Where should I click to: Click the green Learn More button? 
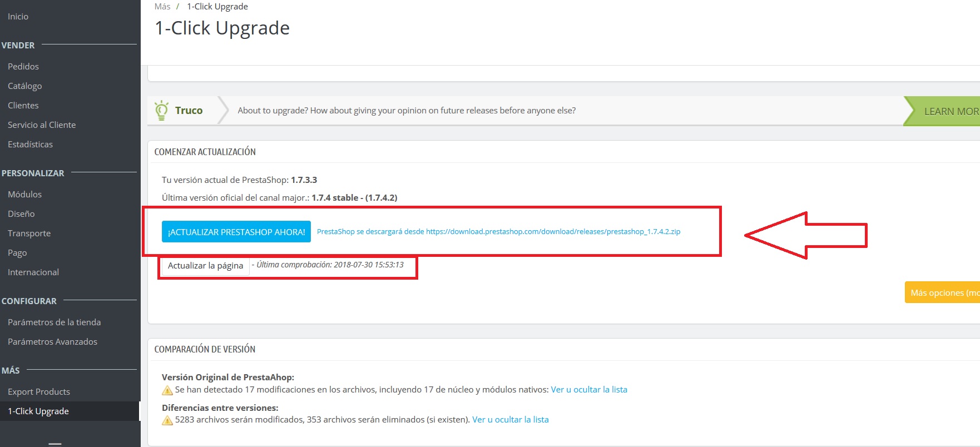click(x=943, y=111)
